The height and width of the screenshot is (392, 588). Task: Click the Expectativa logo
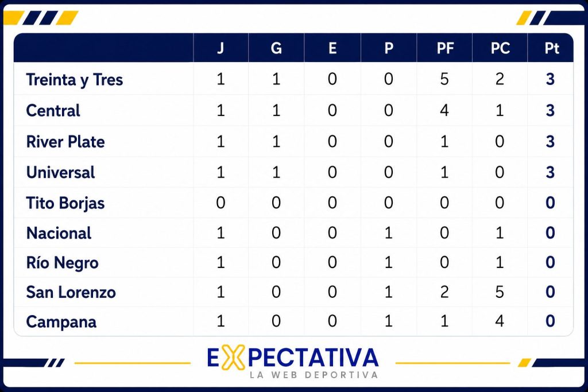pyautogui.click(x=293, y=361)
